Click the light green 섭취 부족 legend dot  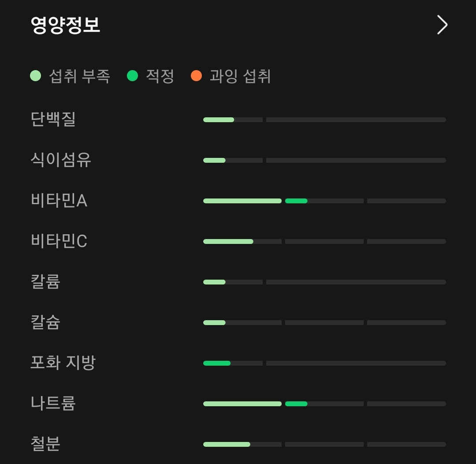coord(36,76)
